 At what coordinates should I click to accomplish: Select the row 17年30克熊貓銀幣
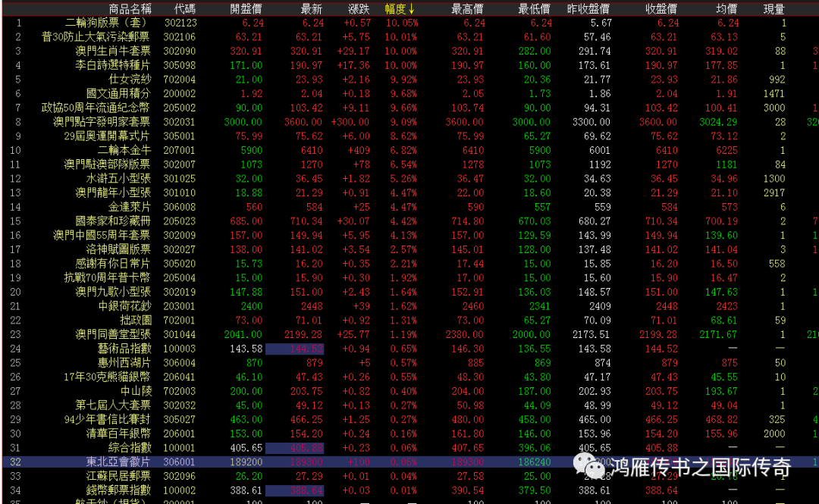410,377
